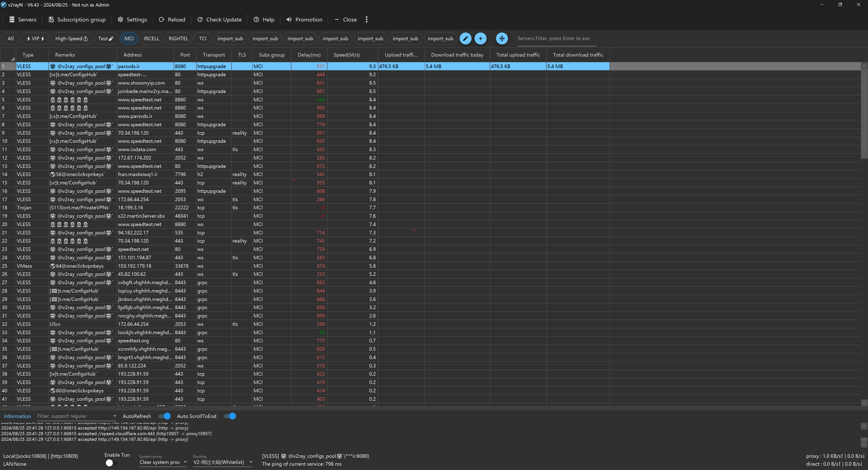Screen dimensions: 868x470
Task: Select the MCI subscription tab
Action: point(129,38)
